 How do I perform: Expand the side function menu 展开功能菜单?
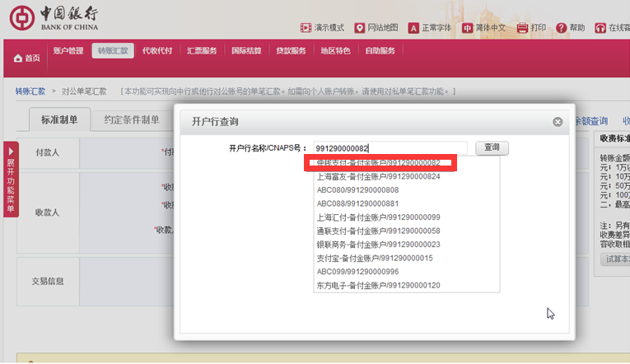pos(11,180)
